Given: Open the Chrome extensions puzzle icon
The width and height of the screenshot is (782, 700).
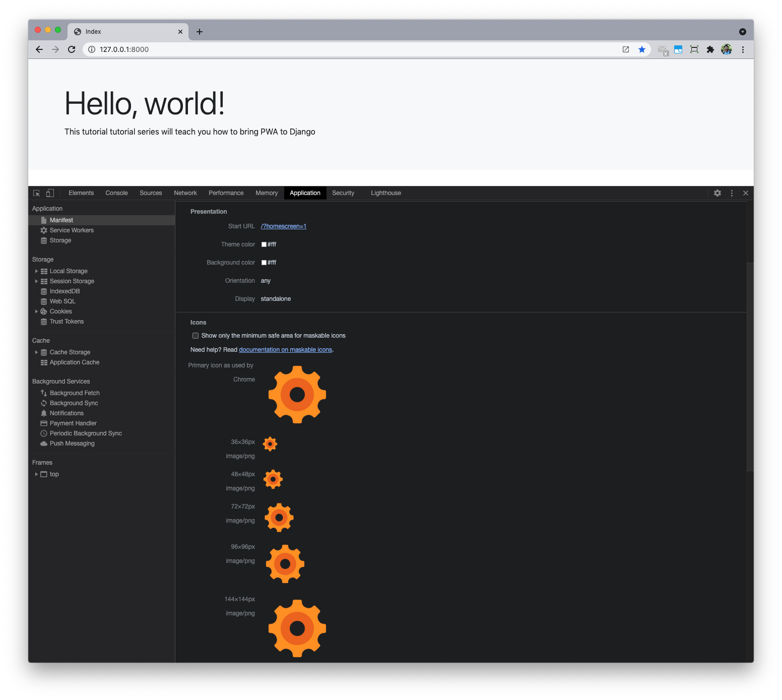Looking at the screenshot, I should [x=710, y=49].
